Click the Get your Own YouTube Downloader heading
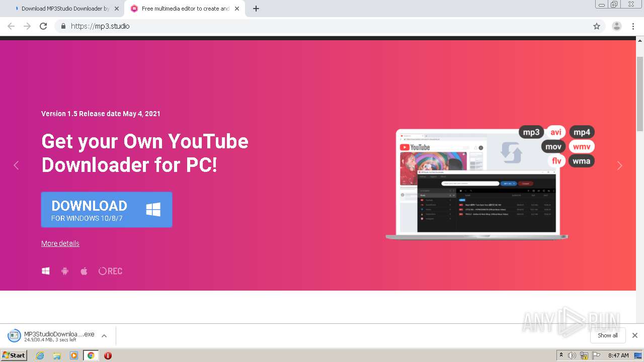644x362 pixels. pyautogui.click(x=145, y=153)
